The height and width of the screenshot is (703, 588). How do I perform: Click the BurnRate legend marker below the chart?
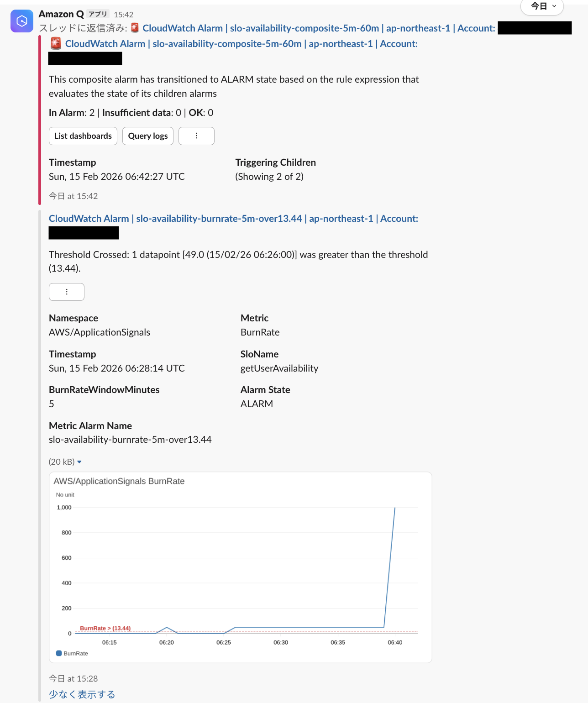pyautogui.click(x=58, y=653)
